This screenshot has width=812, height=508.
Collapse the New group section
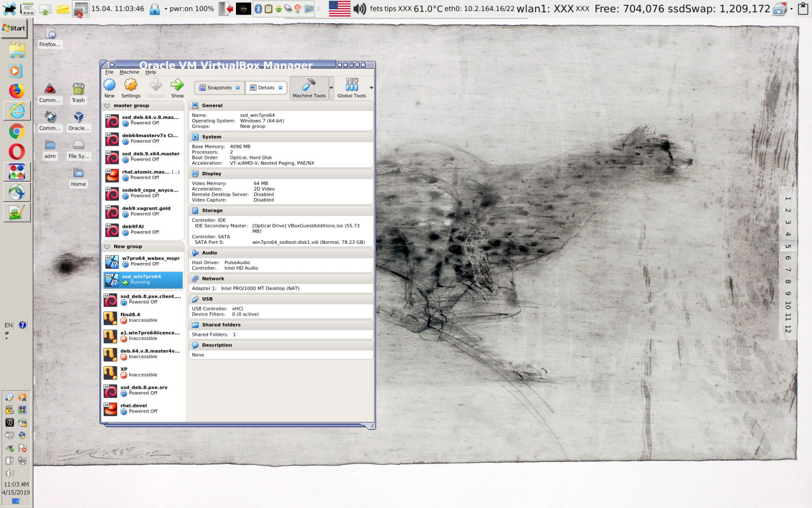(107, 246)
